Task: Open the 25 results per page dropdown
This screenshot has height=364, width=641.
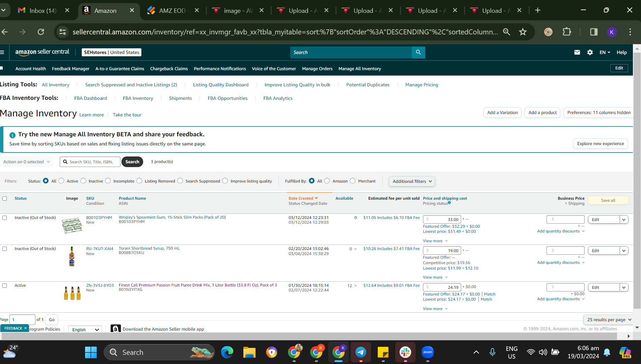Action: click(608, 319)
